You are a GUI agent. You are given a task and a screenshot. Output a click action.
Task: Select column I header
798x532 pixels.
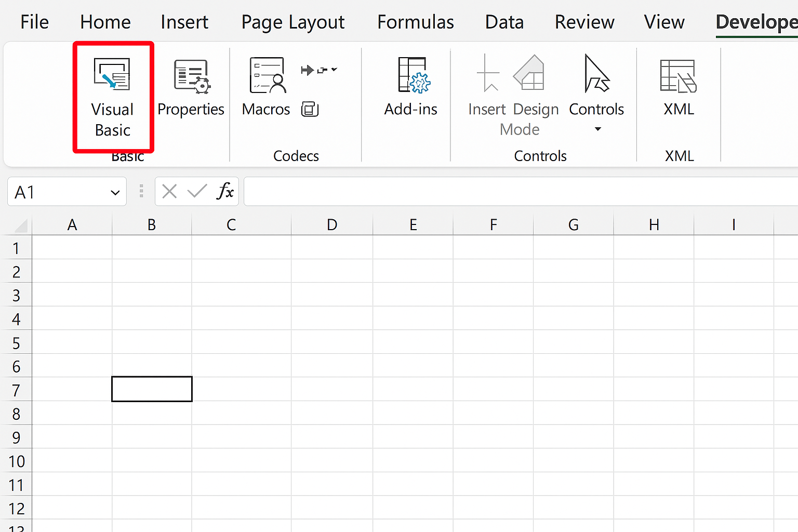[734, 225]
